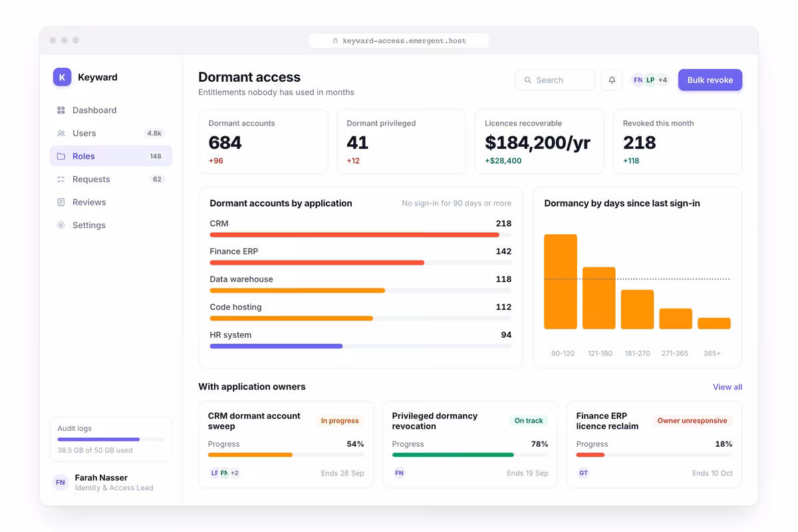
Task: Click the lock icon in address bar
Action: pos(336,41)
